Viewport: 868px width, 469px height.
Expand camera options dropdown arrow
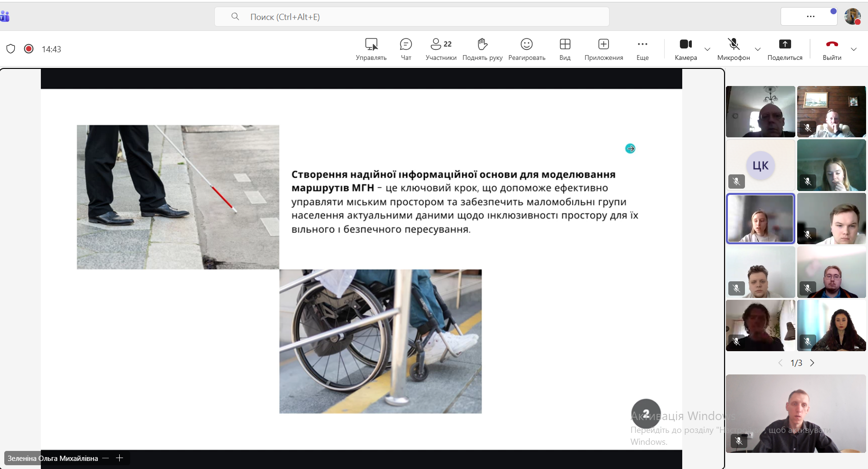707,49
